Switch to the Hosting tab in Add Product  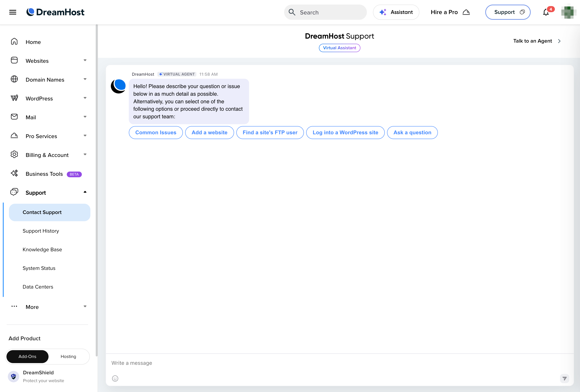pyautogui.click(x=68, y=356)
